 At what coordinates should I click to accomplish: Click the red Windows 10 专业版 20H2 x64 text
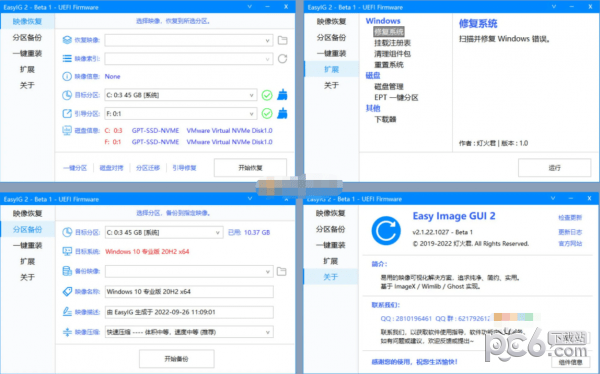pos(147,252)
